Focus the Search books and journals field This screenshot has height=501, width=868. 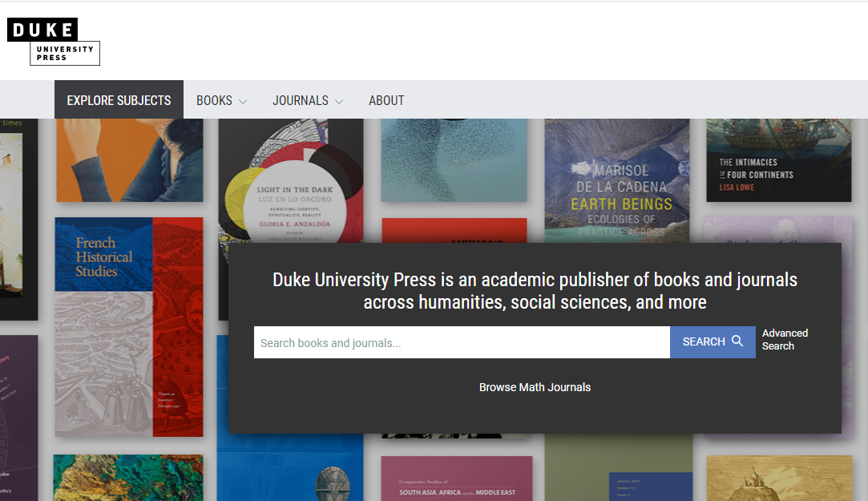462,342
